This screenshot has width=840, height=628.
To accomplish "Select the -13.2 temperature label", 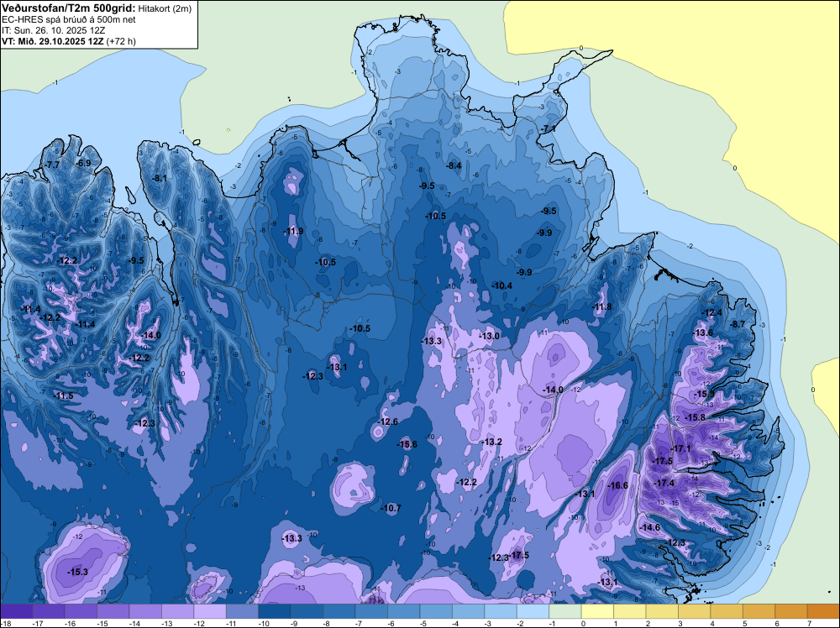I will click(x=491, y=442).
